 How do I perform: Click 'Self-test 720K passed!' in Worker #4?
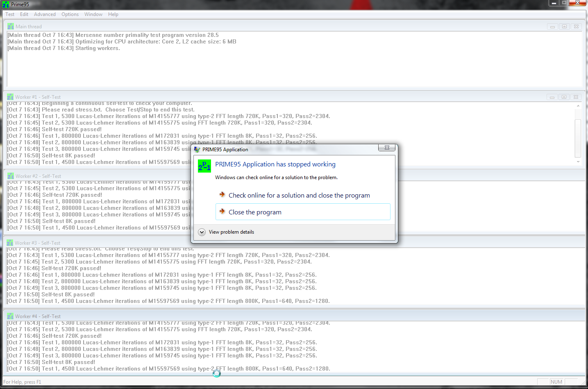(x=54, y=336)
